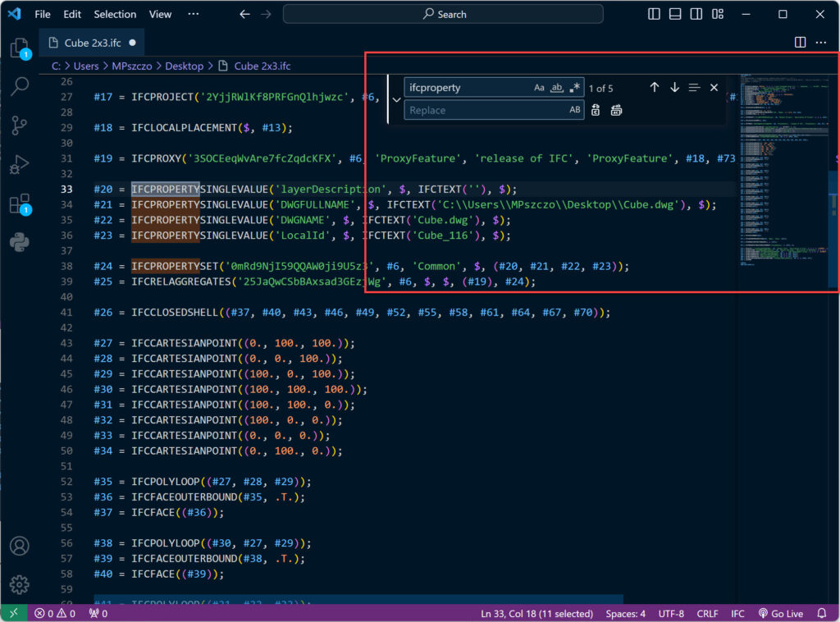The width and height of the screenshot is (840, 622).
Task: Go back with the left arrow
Action: tap(244, 15)
